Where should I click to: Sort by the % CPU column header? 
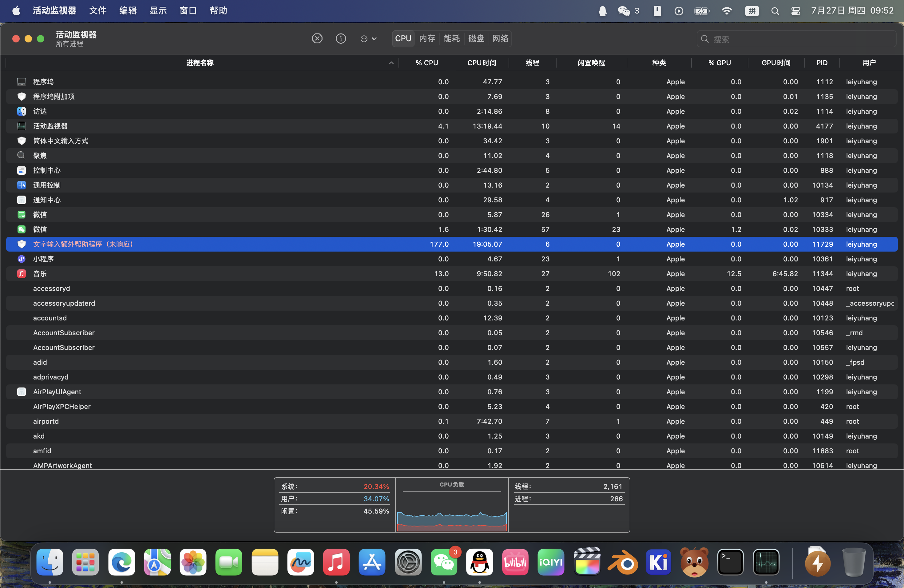(x=426, y=63)
